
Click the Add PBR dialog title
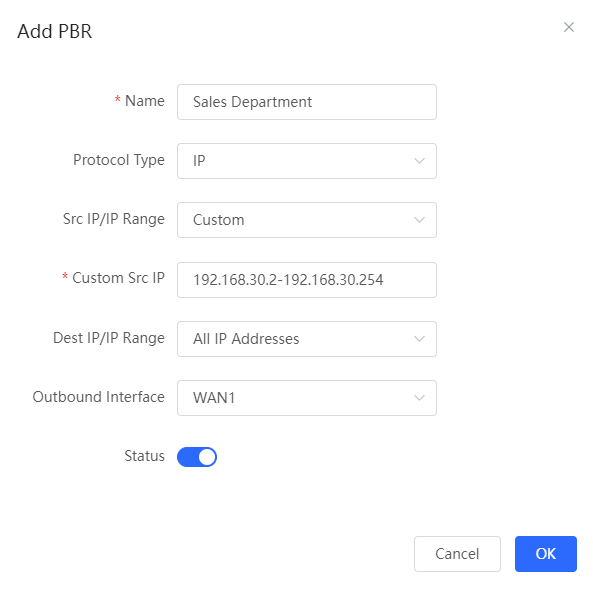pos(55,31)
